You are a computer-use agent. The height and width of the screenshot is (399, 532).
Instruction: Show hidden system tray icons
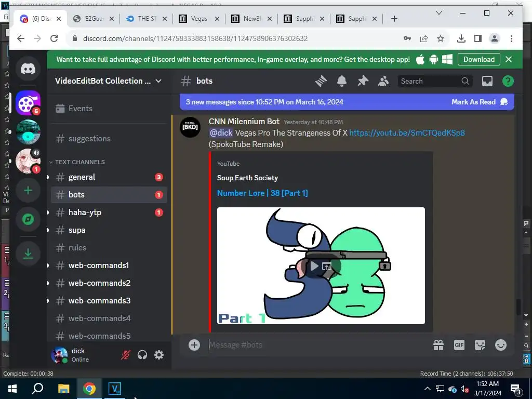pyautogui.click(x=427, y=389)
